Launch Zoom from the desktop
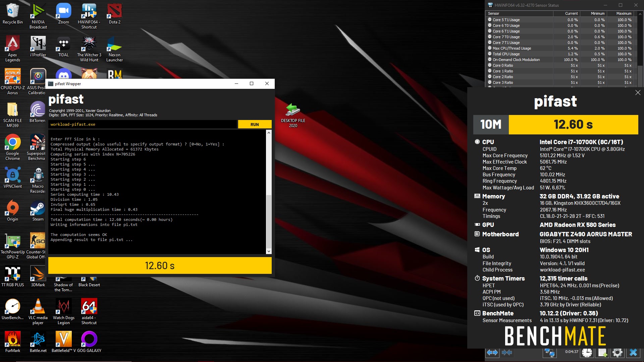Screen dimensions: 644x362 point(63,14)
